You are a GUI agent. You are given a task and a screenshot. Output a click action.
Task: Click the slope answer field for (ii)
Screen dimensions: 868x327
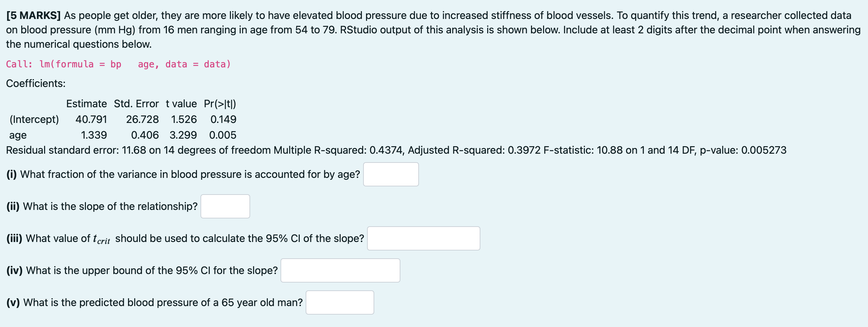tap(225, 206)
